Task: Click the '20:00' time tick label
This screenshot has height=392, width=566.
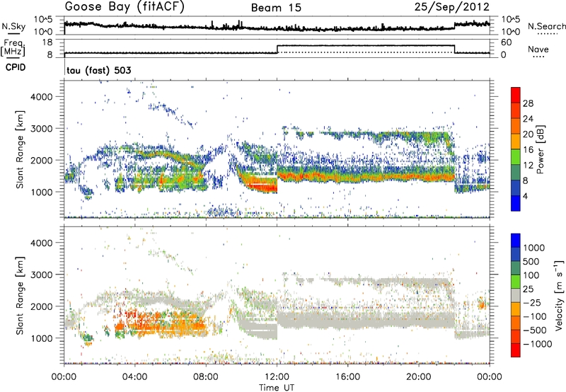Action: (418, 377)
